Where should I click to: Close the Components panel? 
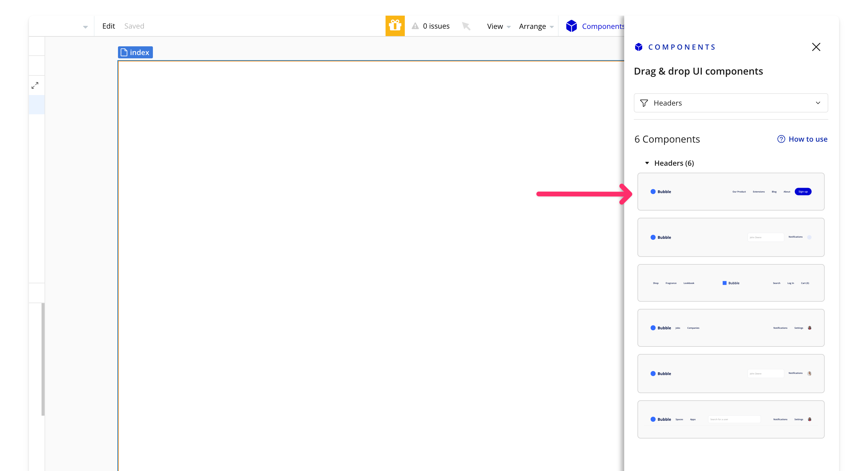[816, 47]
